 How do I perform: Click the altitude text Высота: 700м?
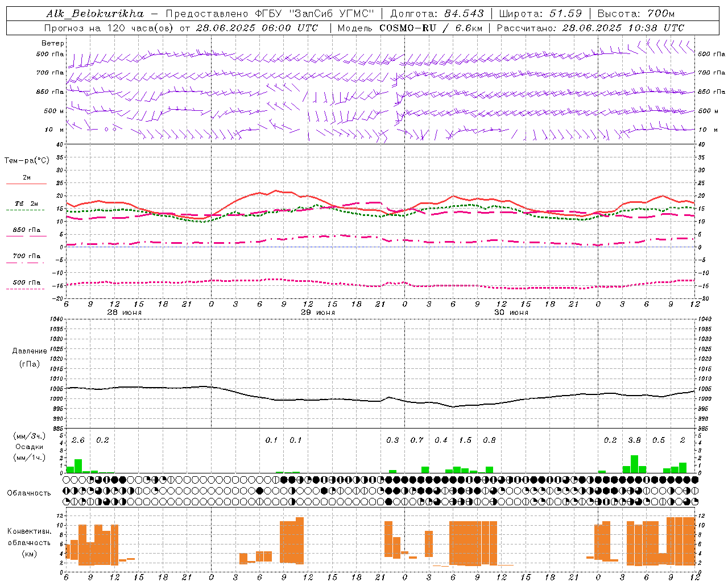[x=636, y=14]
